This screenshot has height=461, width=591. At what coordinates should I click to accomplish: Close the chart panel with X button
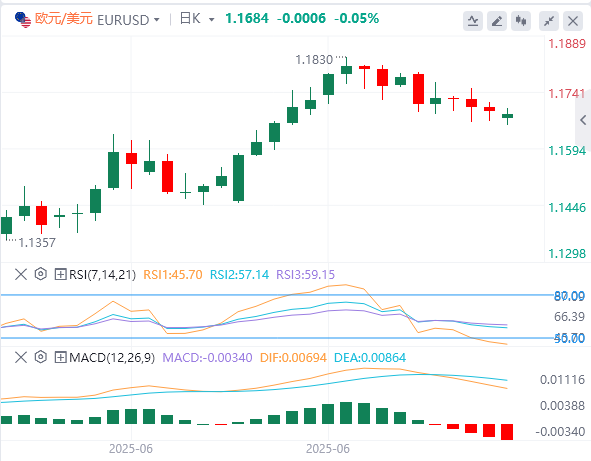(573, 21)
